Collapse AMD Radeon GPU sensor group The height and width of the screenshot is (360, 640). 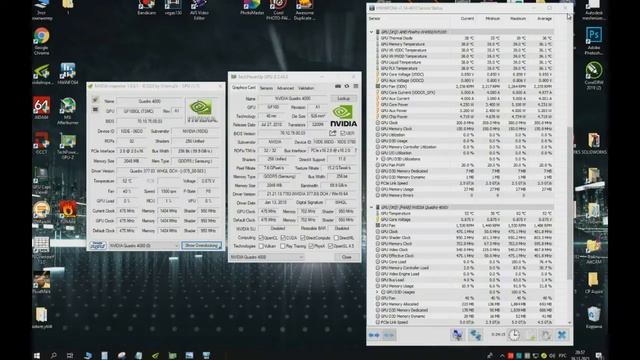(371, 32)
